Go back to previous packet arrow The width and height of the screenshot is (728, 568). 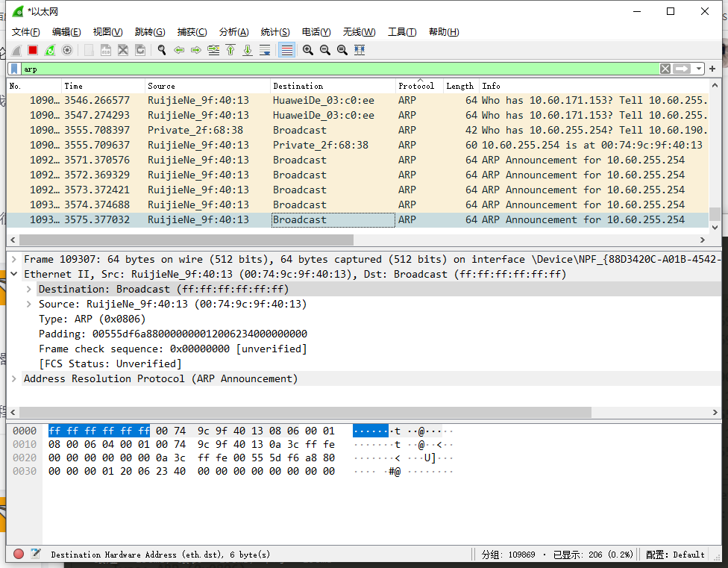(179, 50)
